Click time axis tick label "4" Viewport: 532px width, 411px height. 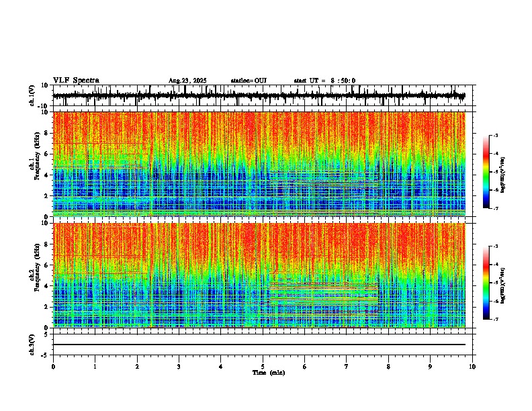221,367
